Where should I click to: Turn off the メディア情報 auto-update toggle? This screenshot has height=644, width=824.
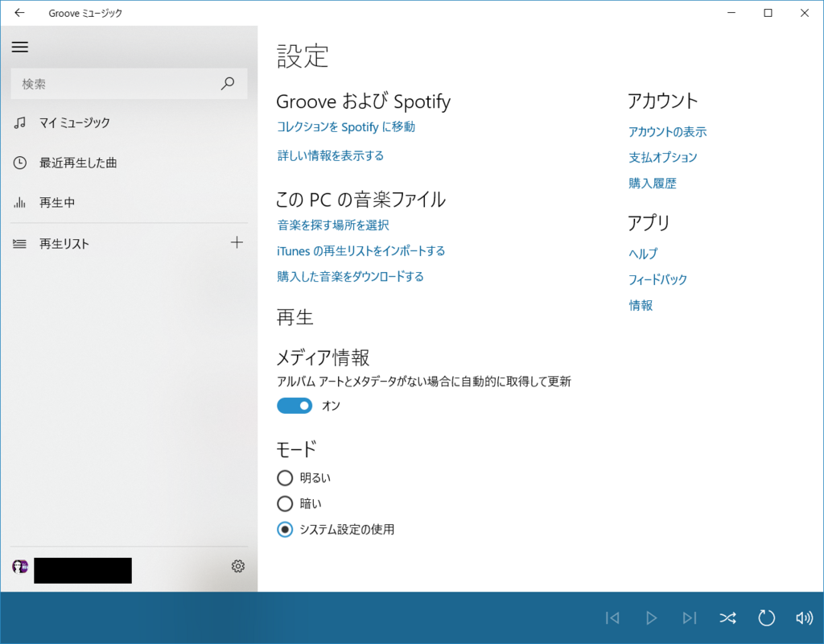tap(295, 406)
